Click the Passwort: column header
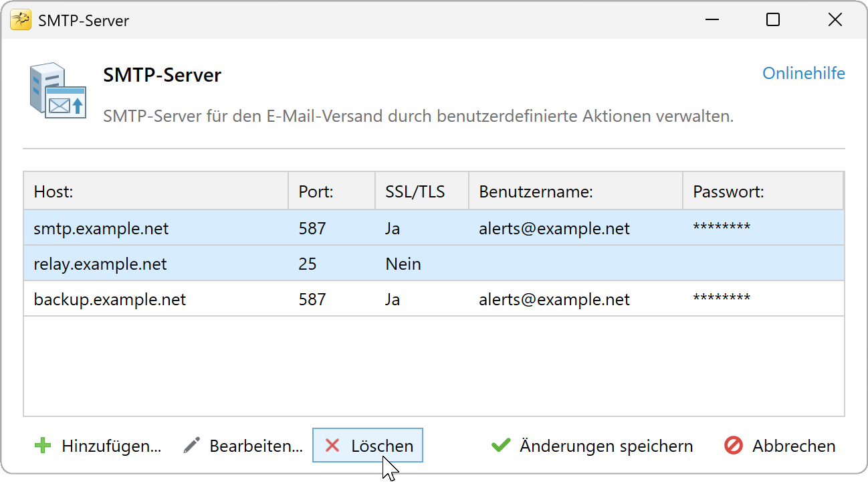The image size is (868, 502). (763, 191)
